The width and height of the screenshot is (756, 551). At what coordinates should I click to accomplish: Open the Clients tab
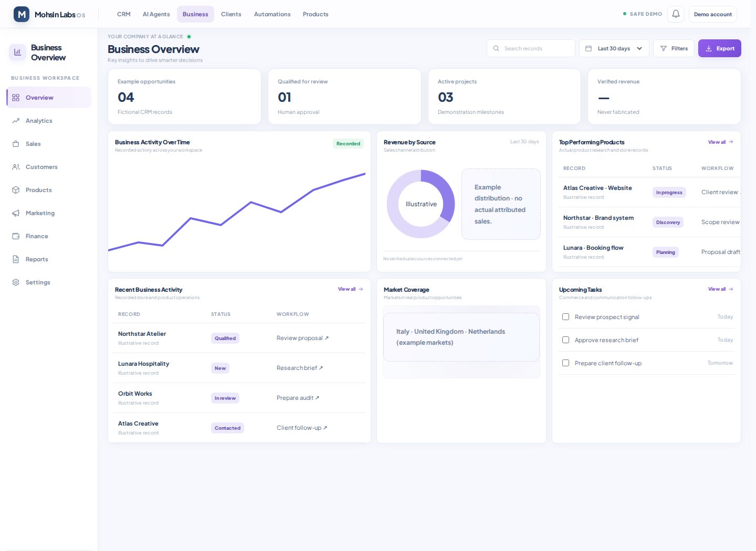click(231, 14)
